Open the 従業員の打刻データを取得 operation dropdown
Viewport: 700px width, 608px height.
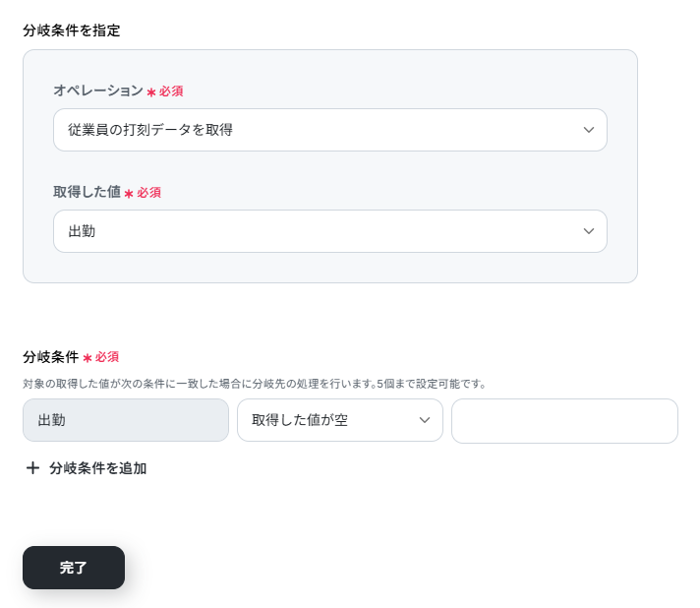[x=330, y=130]
